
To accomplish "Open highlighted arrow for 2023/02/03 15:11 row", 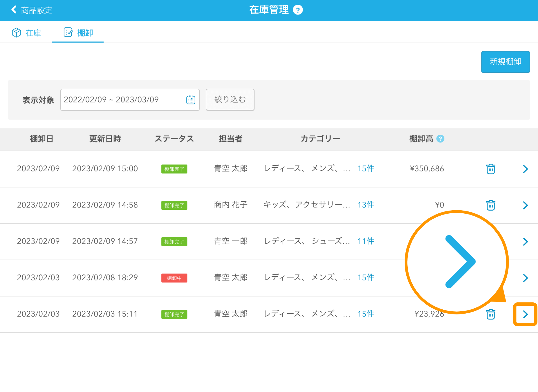I will click(x=525, y=314).
